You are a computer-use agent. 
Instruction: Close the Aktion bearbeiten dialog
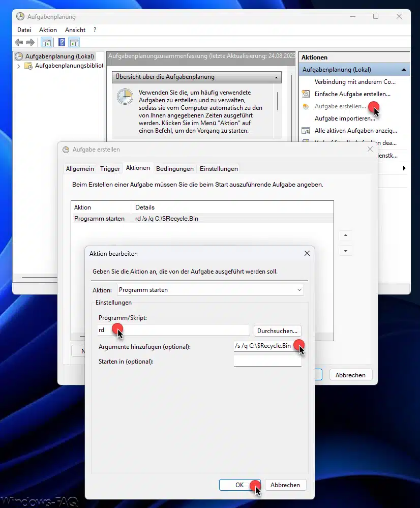click(307, 253)
